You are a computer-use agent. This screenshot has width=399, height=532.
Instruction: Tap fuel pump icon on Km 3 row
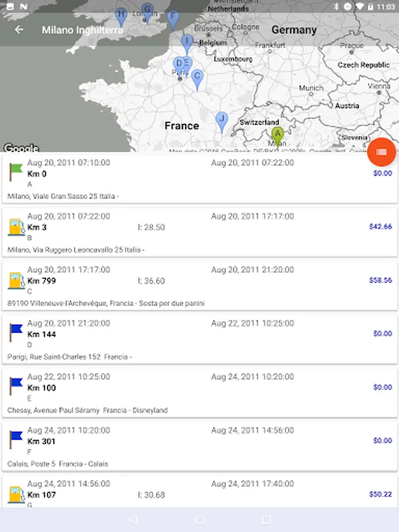[17, 228]
